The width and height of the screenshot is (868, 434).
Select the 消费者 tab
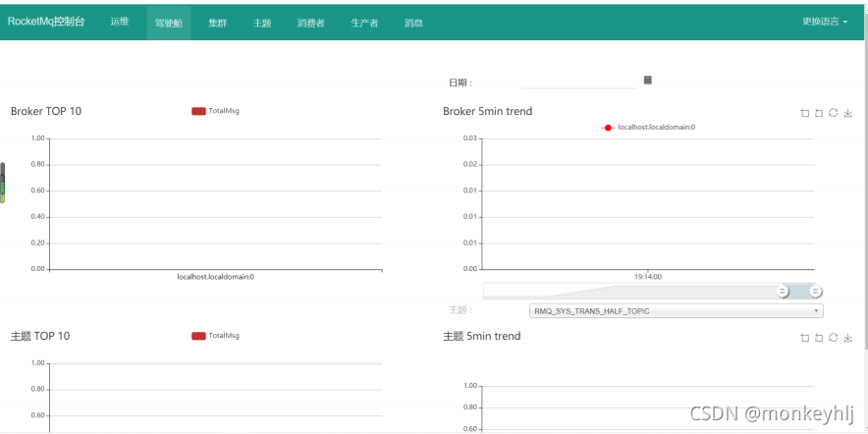pyautogui.click(x=310, y=24)
